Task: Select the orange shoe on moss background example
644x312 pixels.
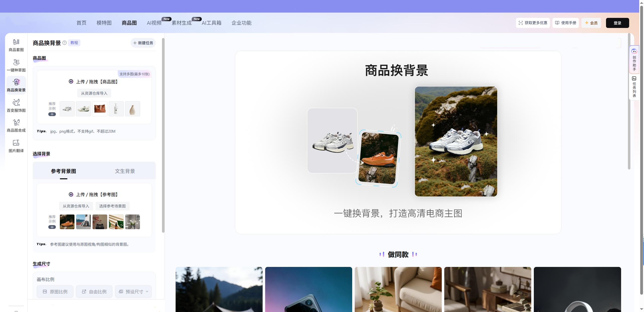Action: coord(67,222)
